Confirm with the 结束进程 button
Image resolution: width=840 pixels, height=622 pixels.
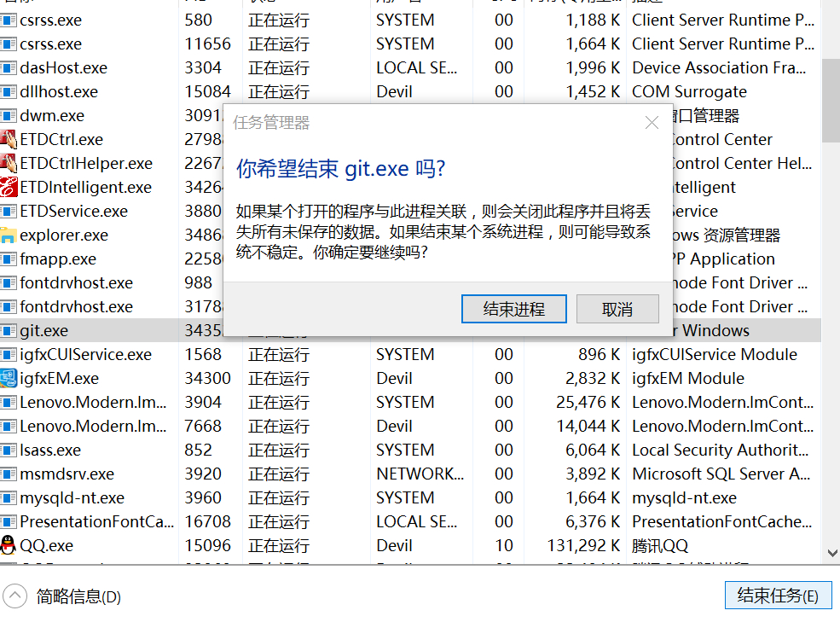[513, 309]
